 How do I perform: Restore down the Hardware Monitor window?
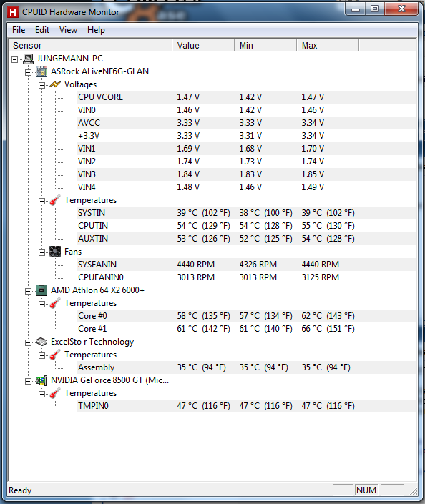(375, 9)
